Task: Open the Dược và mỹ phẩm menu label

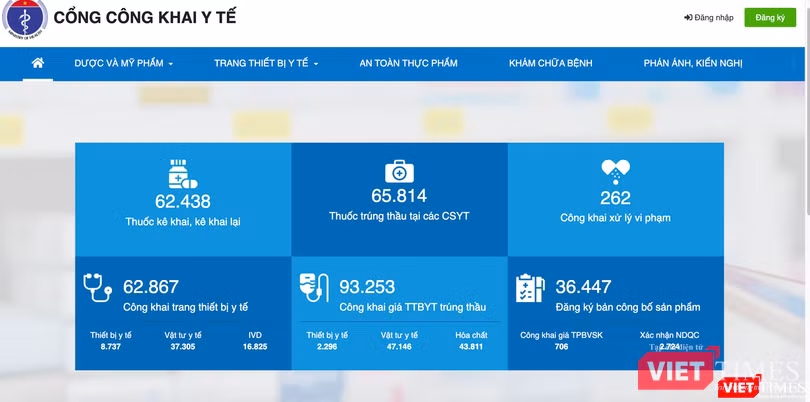Action: (x=119, y=63)
